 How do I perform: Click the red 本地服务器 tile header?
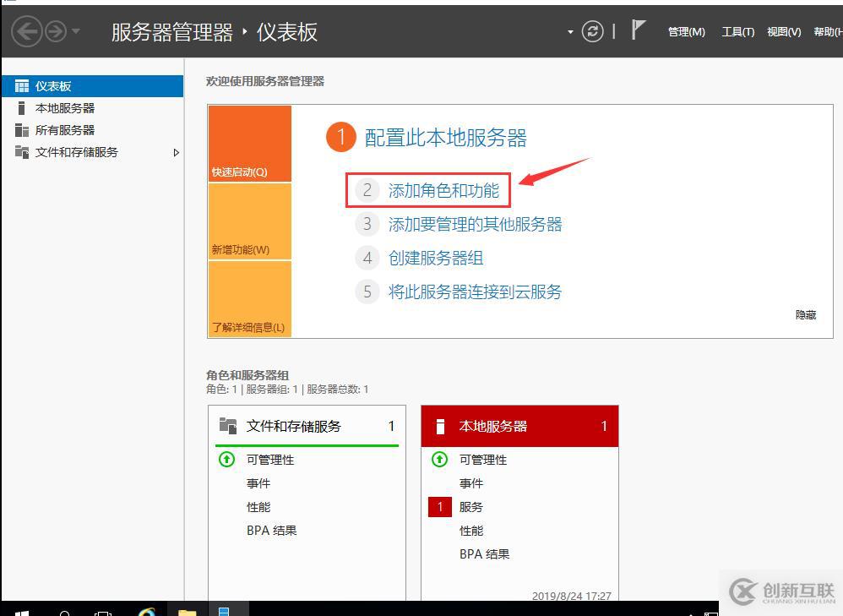[519, 426]
